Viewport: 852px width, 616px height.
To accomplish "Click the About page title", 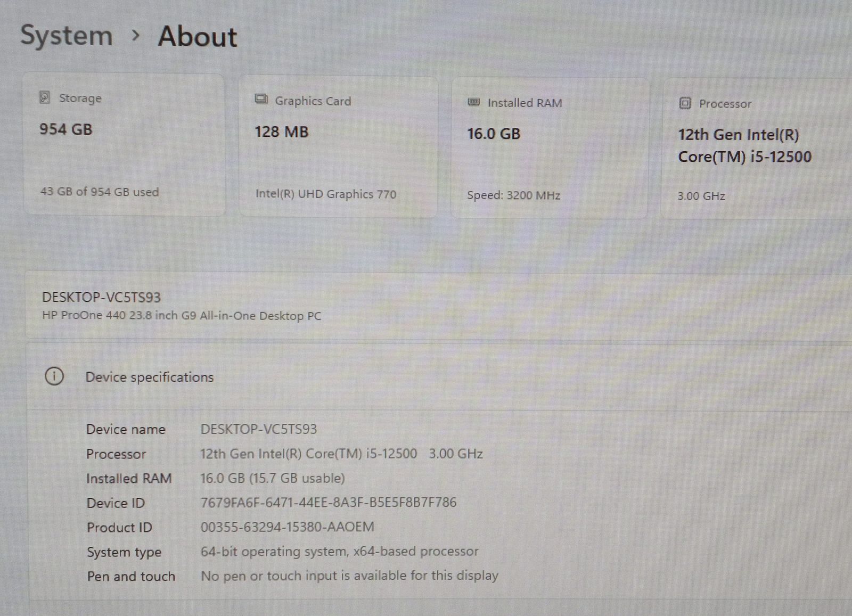I will (x=198, y=37).
